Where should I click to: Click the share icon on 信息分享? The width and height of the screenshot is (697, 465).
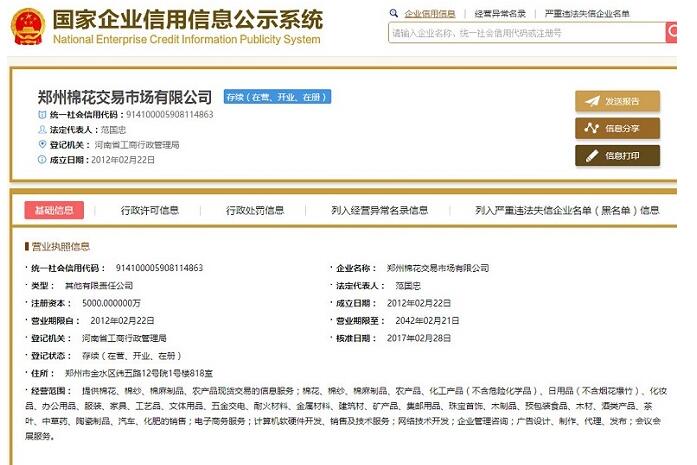[592, 128]
